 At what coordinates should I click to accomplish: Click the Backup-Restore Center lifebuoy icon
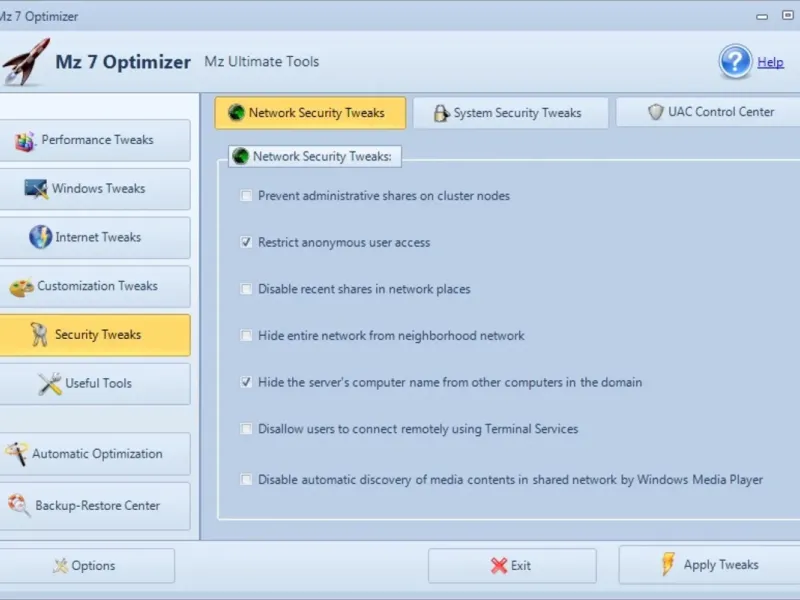[19, 505]
